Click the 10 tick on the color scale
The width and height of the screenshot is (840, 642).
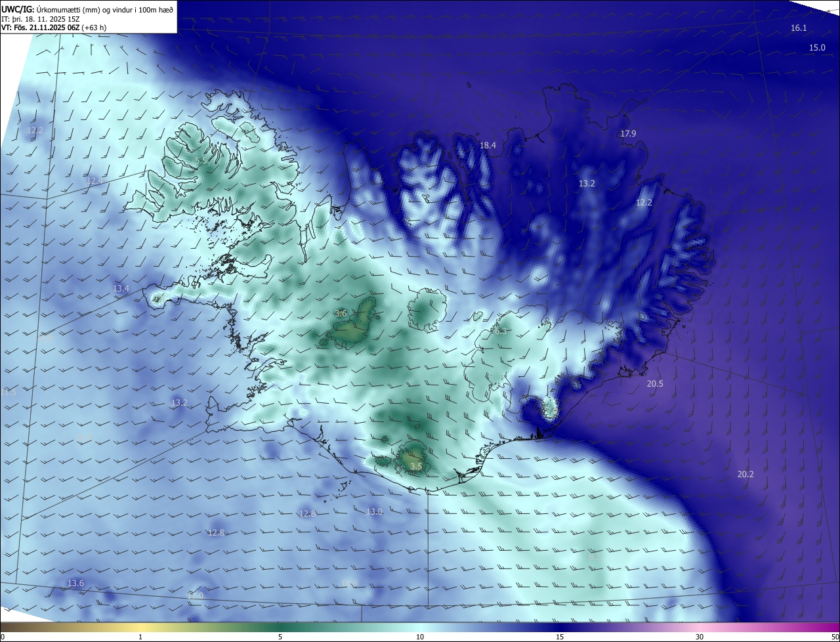(x=420, y=637)
